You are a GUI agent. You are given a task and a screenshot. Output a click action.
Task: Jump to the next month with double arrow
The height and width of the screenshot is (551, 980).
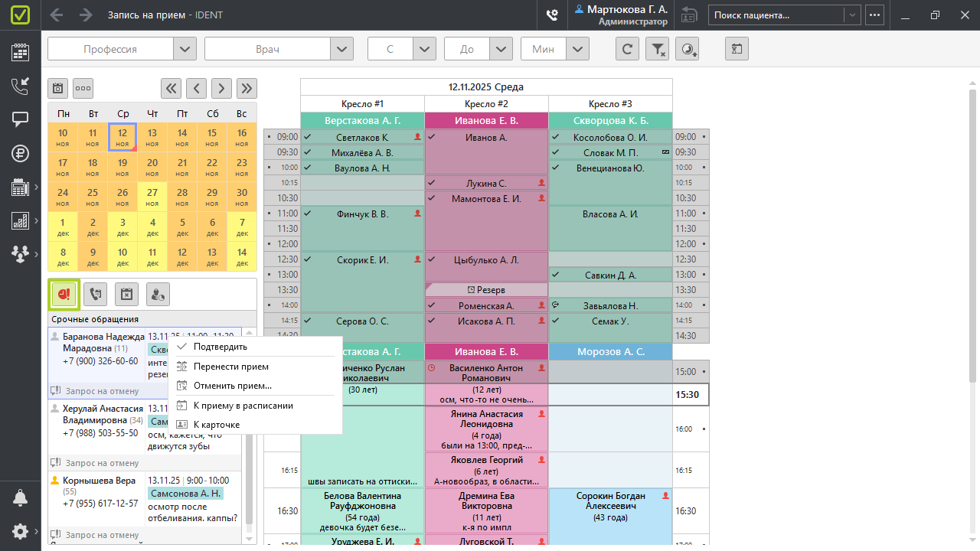coord(247,88)
